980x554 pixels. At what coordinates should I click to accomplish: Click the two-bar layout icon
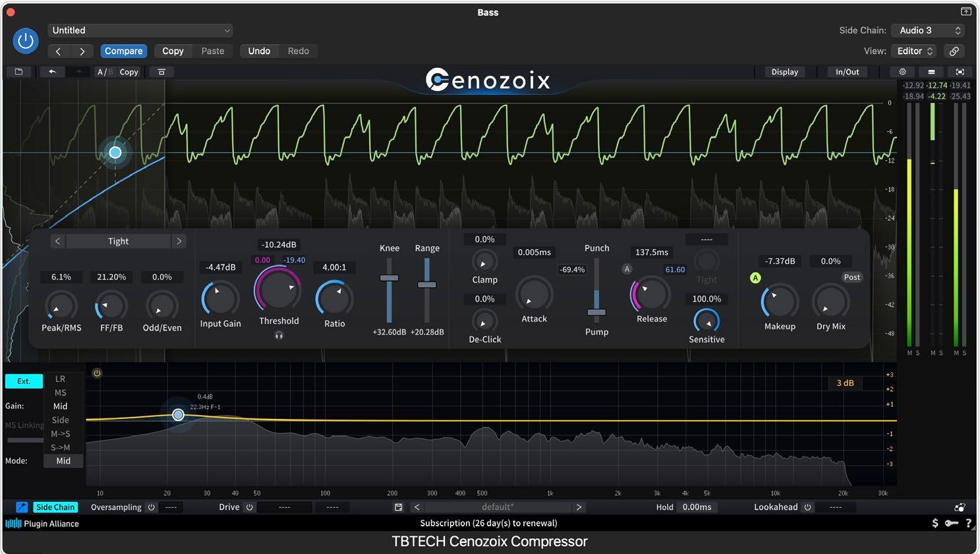931,72
